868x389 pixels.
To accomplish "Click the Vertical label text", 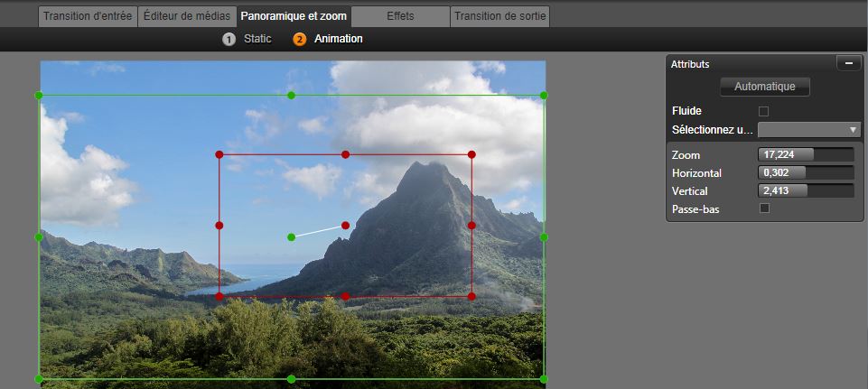I will (690, 191).
